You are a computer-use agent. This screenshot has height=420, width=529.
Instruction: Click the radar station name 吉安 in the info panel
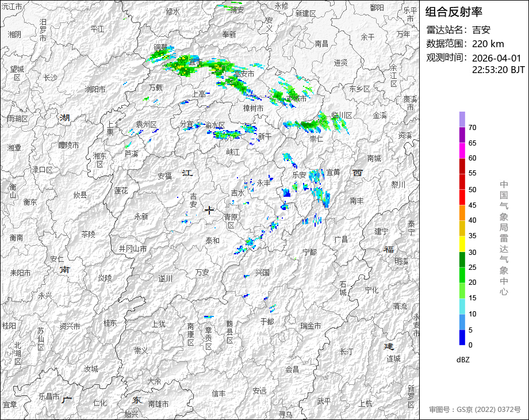[x=481, y=30]
